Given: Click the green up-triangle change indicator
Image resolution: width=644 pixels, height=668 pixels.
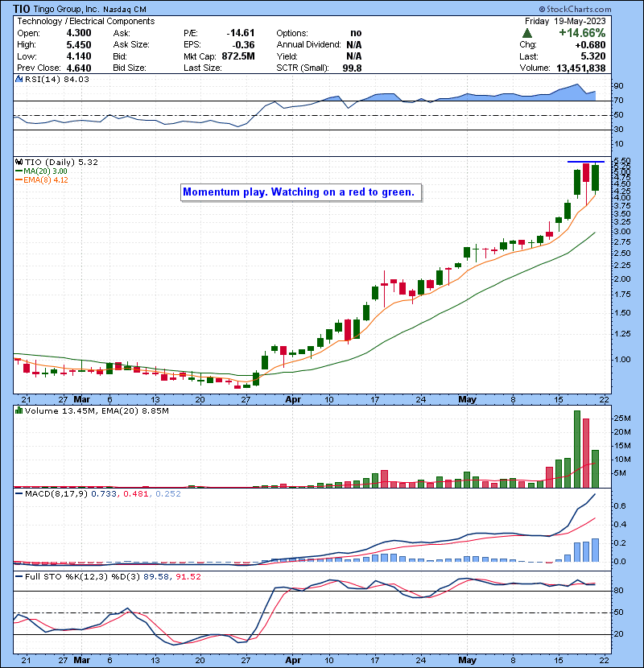Looking at the screenshot, I should 527,33.
